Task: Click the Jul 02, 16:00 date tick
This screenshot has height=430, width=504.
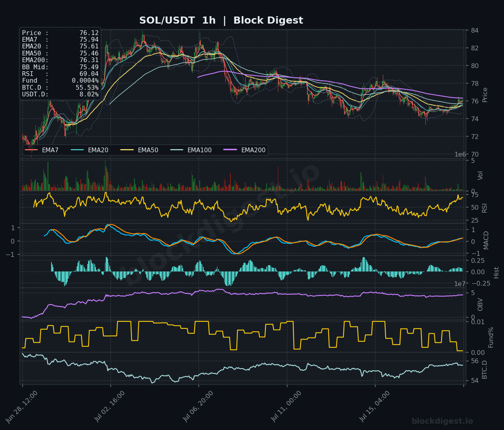Action: coord(110,406)
